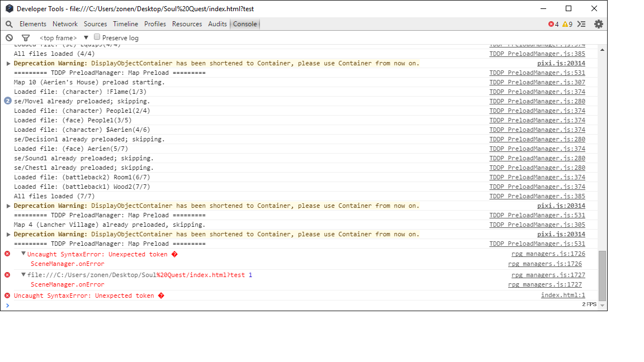Open the search magnifier icon in DevTools

9,24
